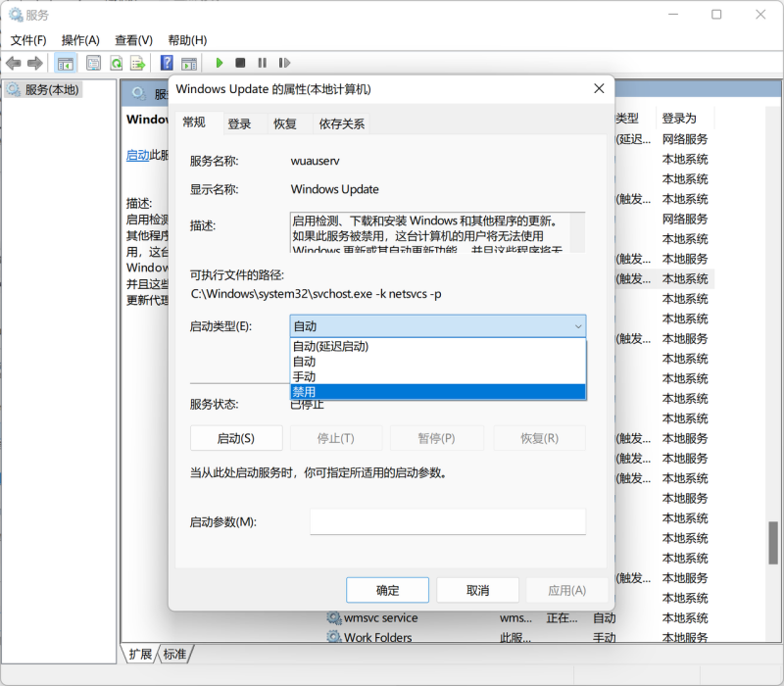The width and height of the screenshot is (784, 686).
Task: Click the 启动(S) button
Action: tap(236, 438)
